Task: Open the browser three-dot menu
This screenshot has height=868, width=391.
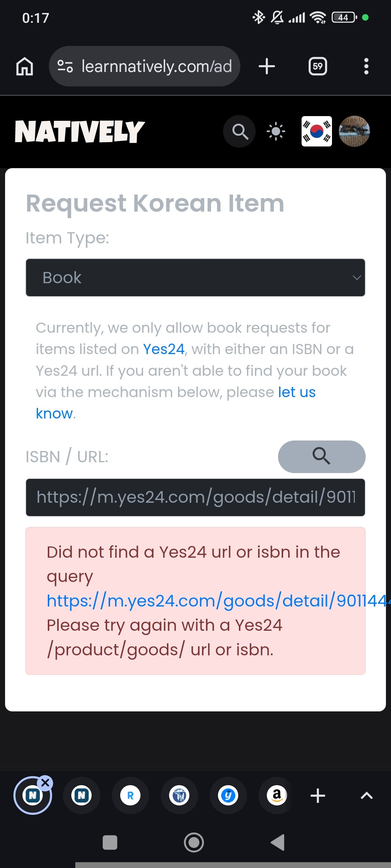Action: coord(366,67)
